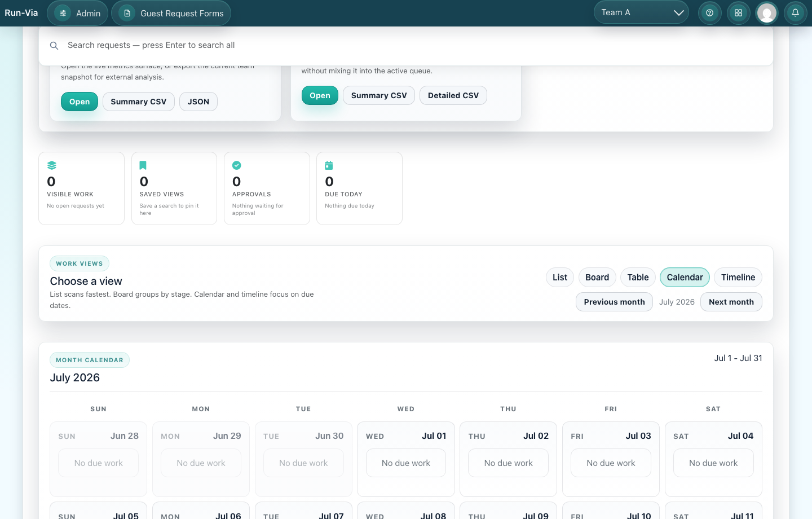Export the JSON snapshot
Viewport: 812px width, 519px height.
(198, 102)
